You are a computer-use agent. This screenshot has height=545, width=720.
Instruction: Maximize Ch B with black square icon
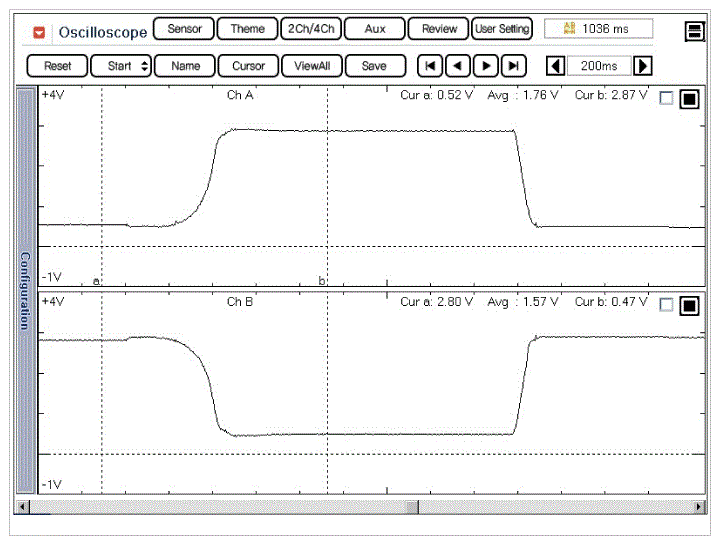pyautogui.click(x=689, y=305)
